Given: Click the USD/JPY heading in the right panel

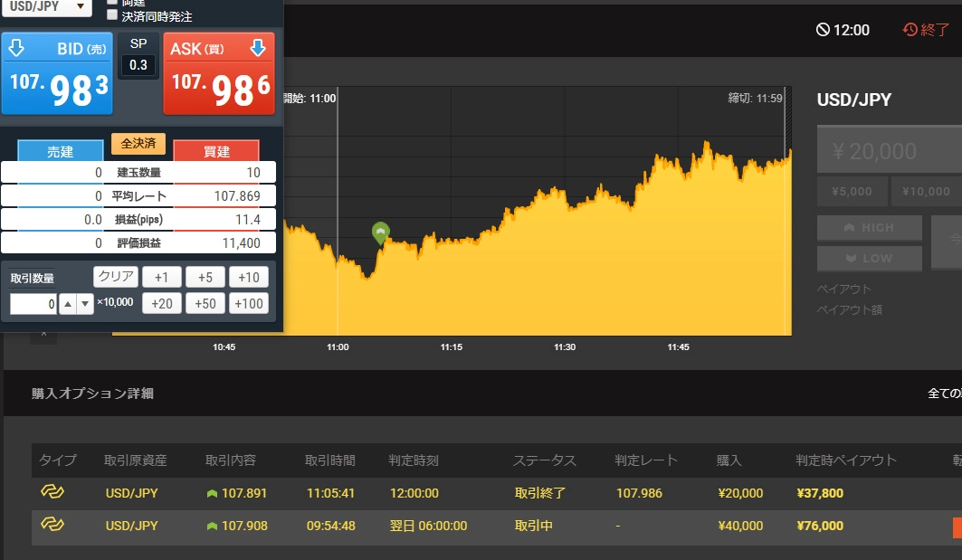Looking at the screenshot, I should click(854, 100).
